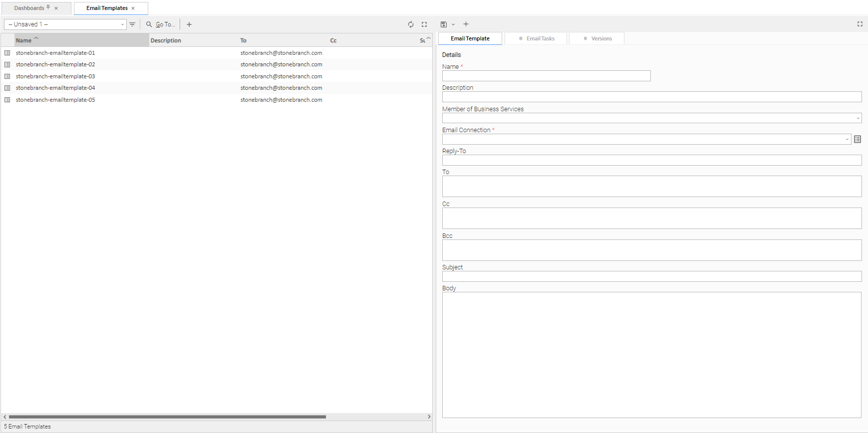
Task: Open the record icon for stonebranch-emailtemplate-03
Action: (7, 76)
